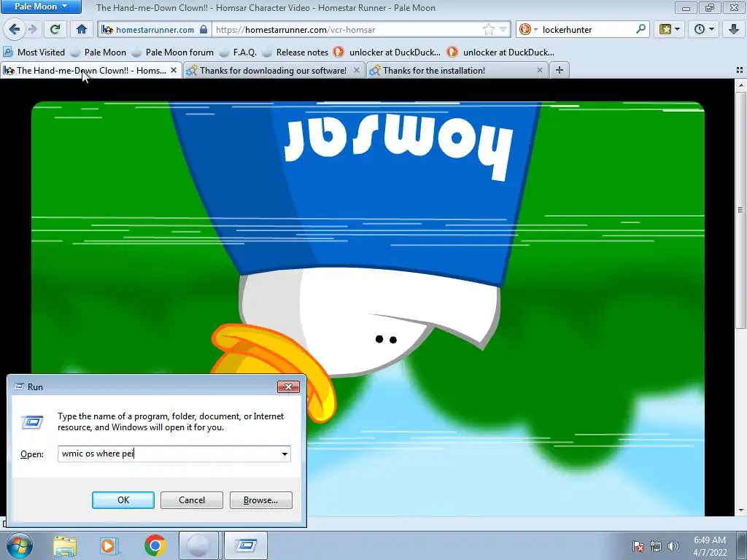747x560 pixels.
Task: Open second unlocker at DuckDuck bookmark
Action: [x=500, y=52]
